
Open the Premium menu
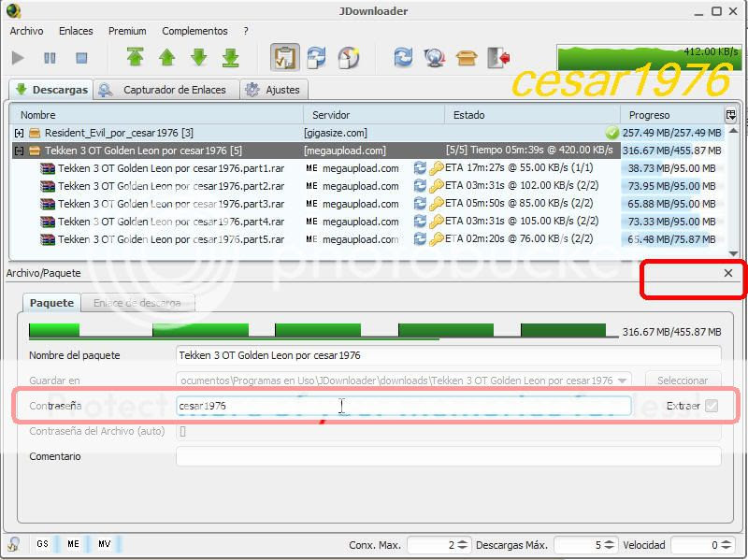tap(127, 31)
